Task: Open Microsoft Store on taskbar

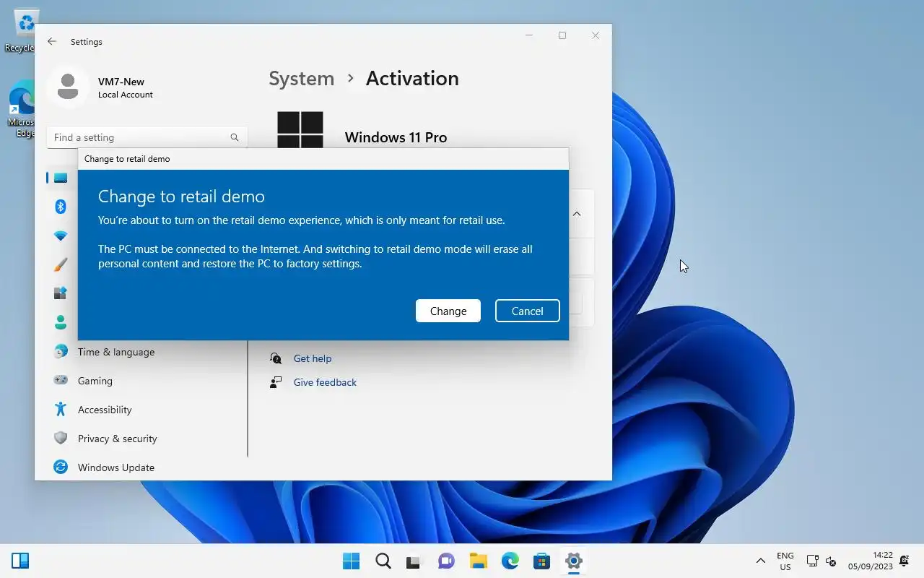Action: (542, 561)
